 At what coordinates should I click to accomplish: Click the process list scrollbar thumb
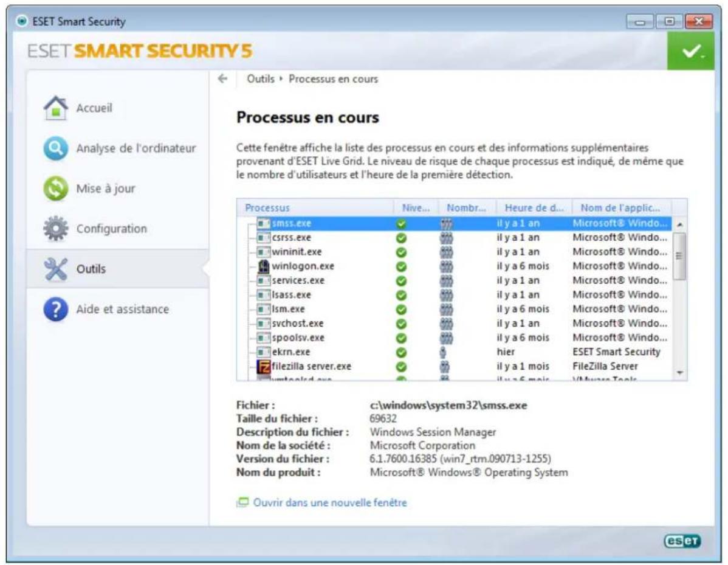tap(679, 256)
